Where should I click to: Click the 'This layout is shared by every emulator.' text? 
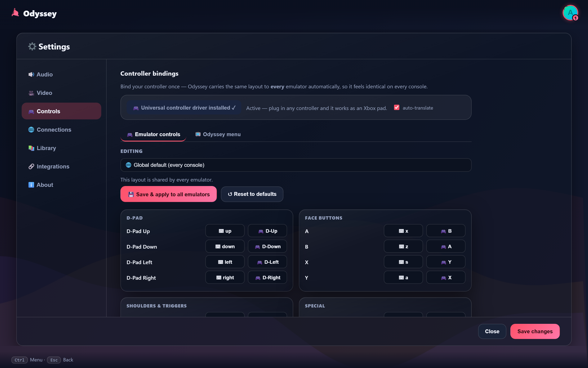pos(166,180)
